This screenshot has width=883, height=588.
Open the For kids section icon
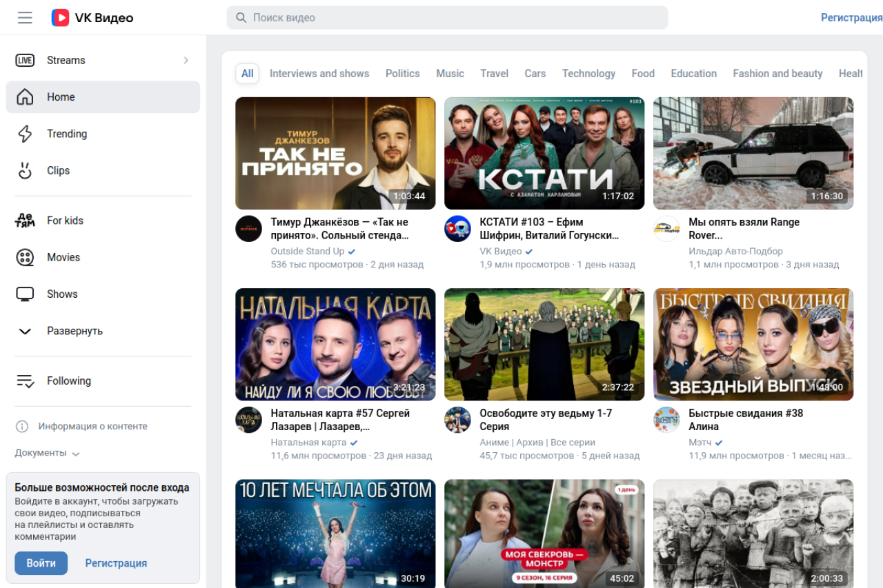pyautogui.click(x=25, y=221)
